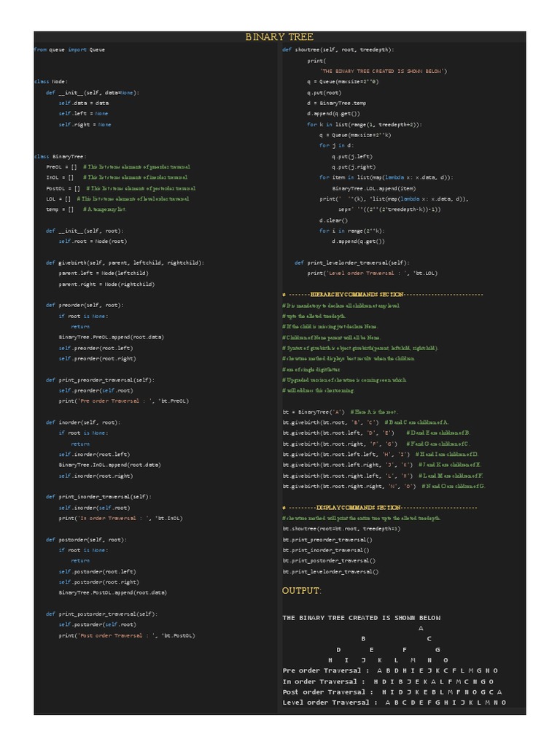Click the 'def givebirth' method line
The height and width of the screenshot is (747, 560).
[x=125, y=263]
